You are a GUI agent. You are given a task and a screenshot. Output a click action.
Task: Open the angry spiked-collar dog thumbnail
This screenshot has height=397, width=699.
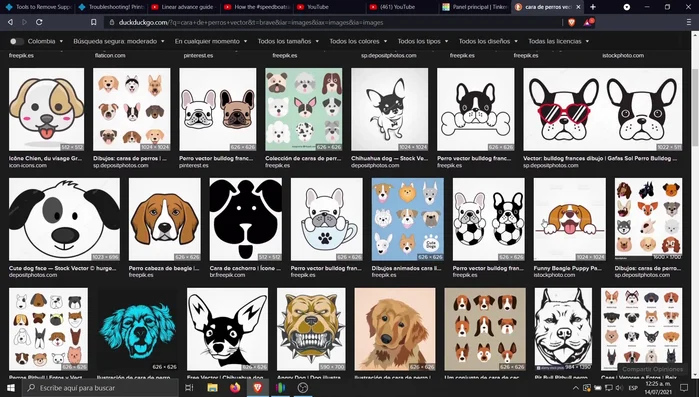311,329
